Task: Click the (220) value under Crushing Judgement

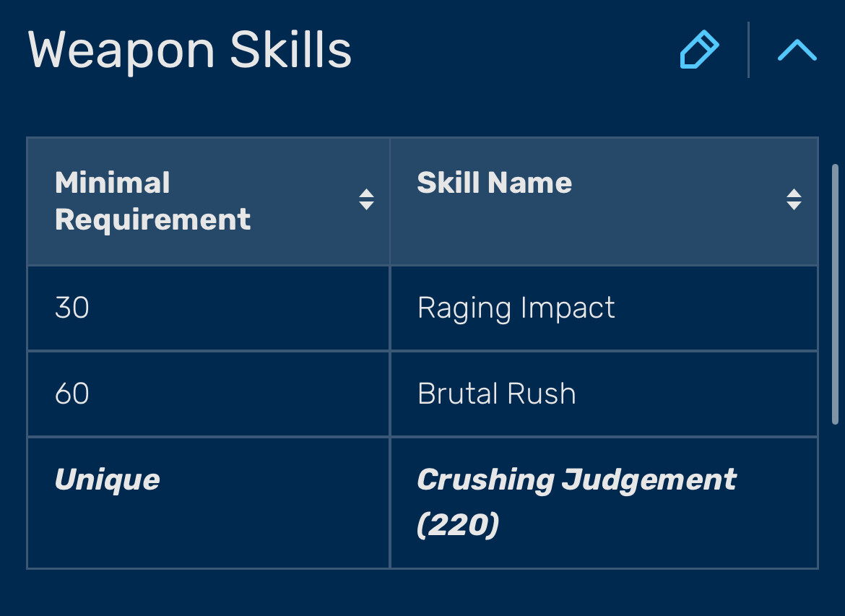Action: click(x=458, y=524)
